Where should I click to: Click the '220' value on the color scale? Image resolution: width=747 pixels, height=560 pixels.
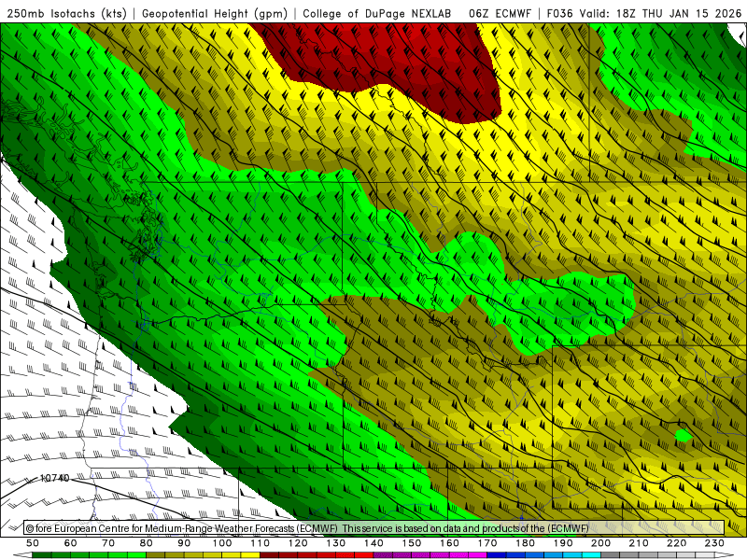pos(676,543)
